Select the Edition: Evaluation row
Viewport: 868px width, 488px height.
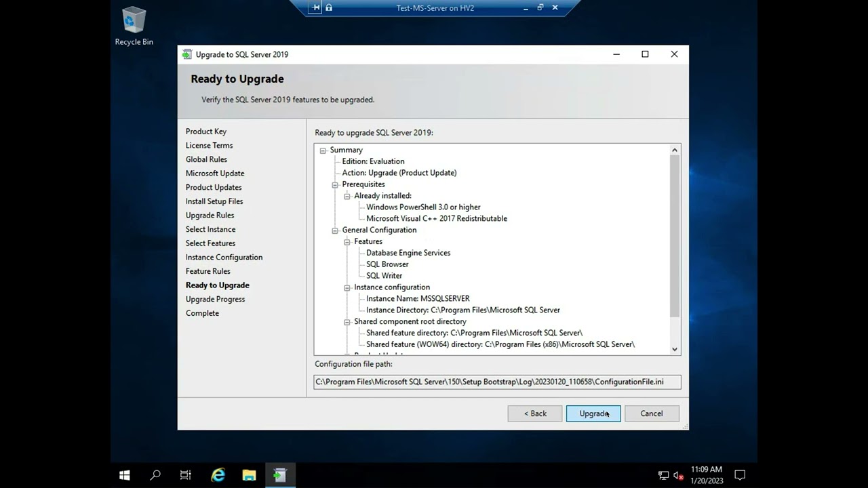(373, 161)
